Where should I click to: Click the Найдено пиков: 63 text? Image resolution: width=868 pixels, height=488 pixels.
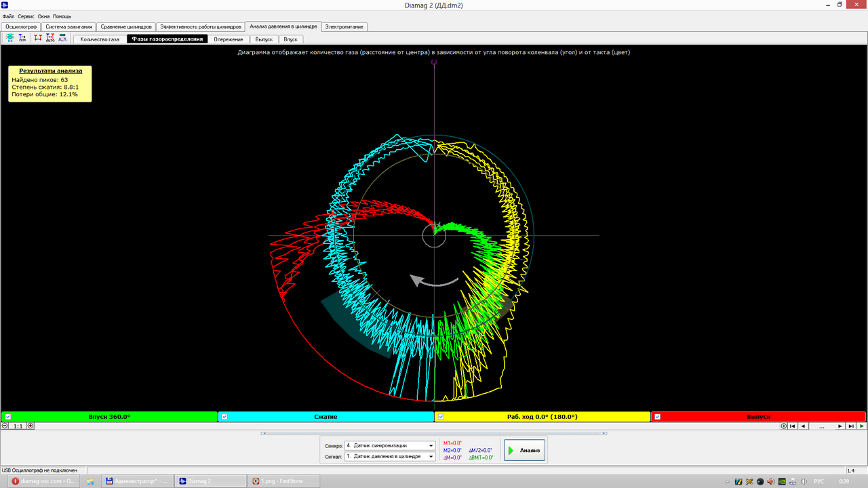(x=40, y=79)
